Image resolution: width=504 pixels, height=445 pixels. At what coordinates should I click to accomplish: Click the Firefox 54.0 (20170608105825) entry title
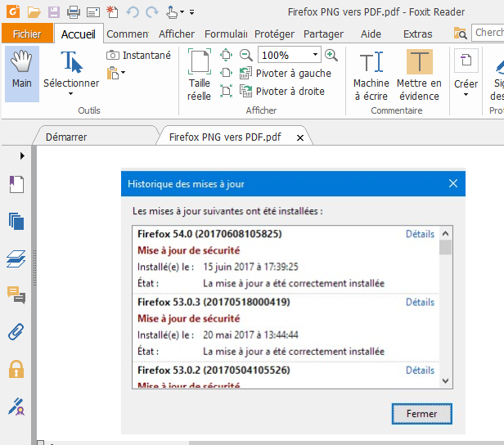pyautogui.click(x=209, y=234)
